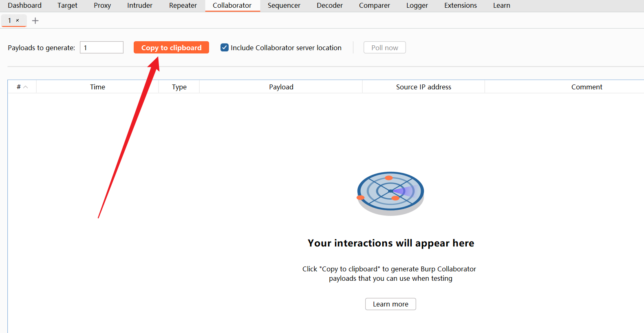Switch to the Decoder tab
The image size is (644, 333).
330,5
